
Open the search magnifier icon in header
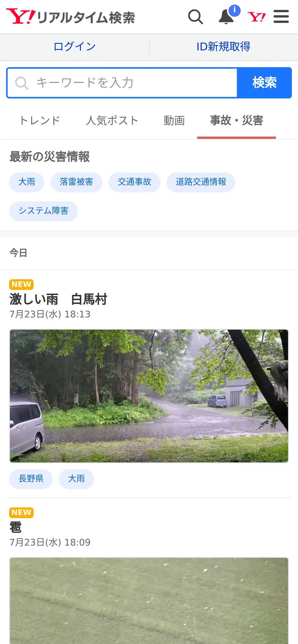click(196, 17)
